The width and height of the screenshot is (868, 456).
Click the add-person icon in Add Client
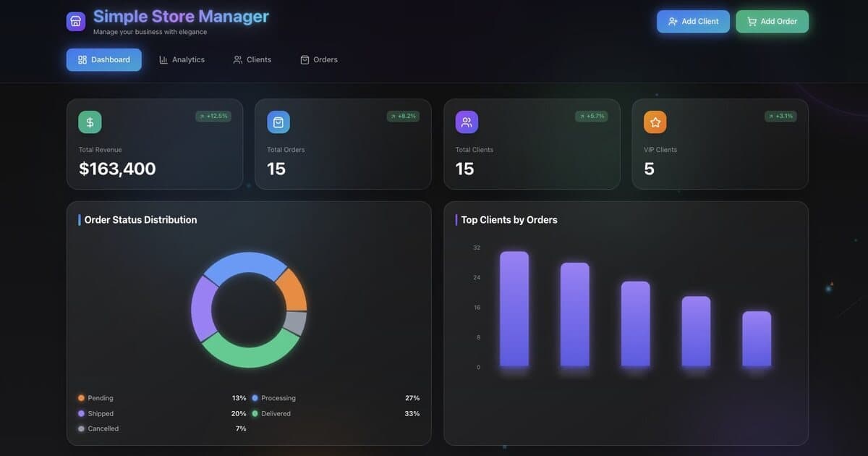673,22
